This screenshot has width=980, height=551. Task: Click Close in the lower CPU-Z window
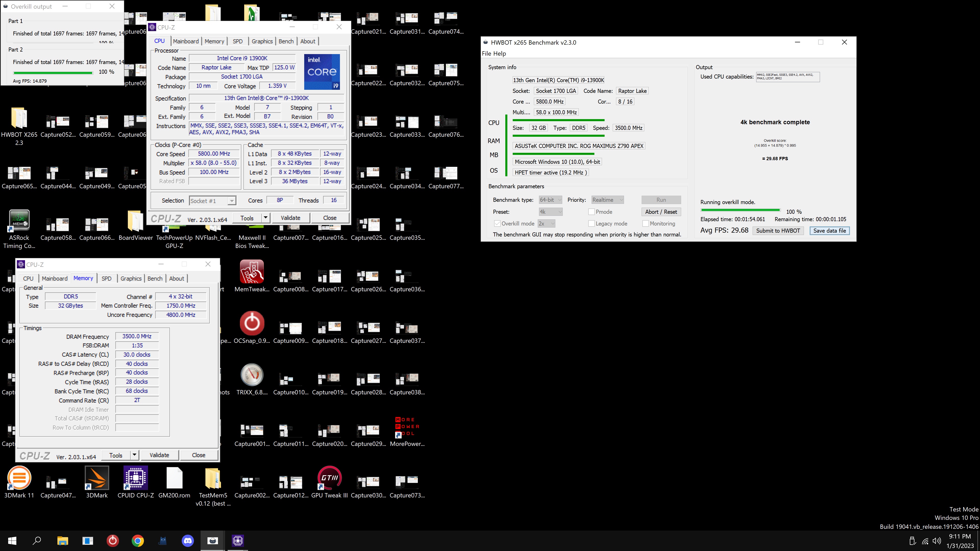[x=199, y=455]
